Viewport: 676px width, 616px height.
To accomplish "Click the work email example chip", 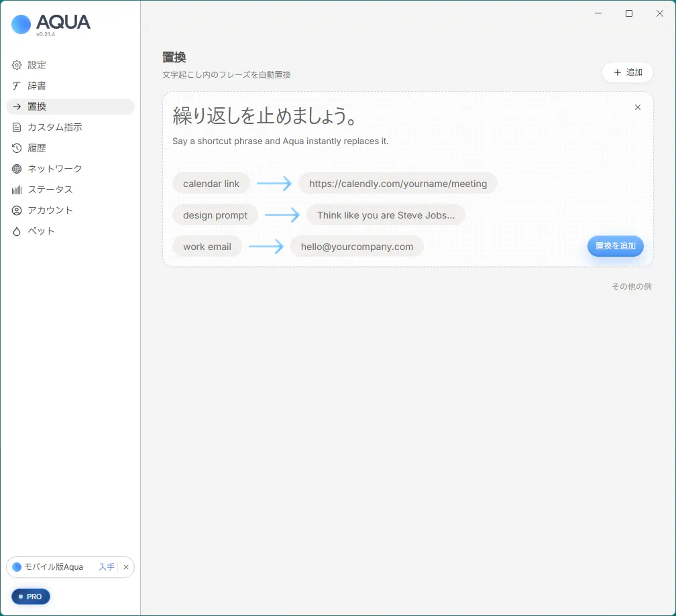I will pos(207,247).
